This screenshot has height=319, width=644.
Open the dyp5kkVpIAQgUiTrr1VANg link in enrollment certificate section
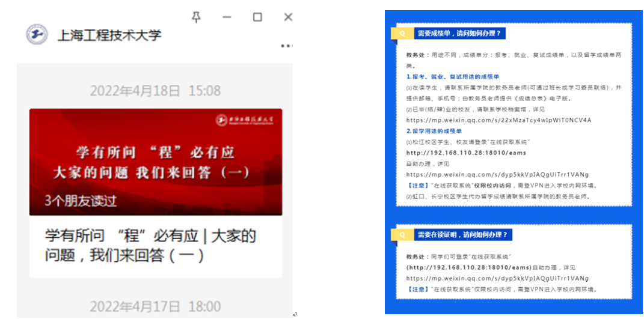click(497, 278)
